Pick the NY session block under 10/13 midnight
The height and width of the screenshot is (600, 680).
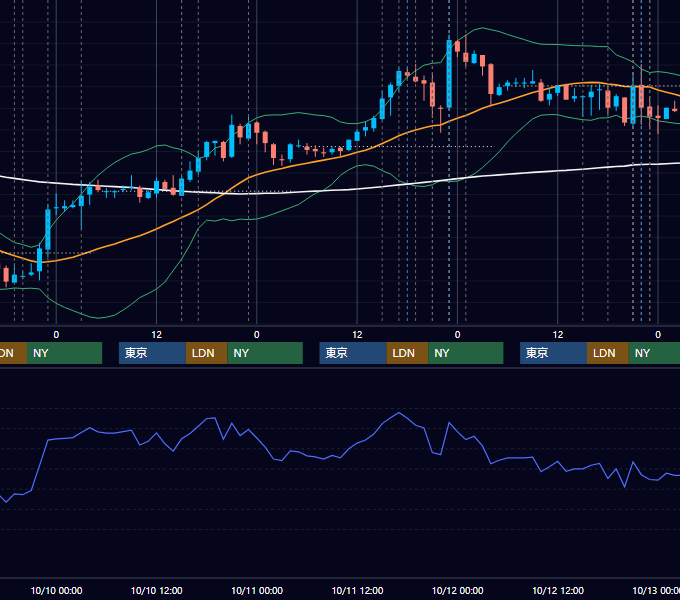click(654, 353)
